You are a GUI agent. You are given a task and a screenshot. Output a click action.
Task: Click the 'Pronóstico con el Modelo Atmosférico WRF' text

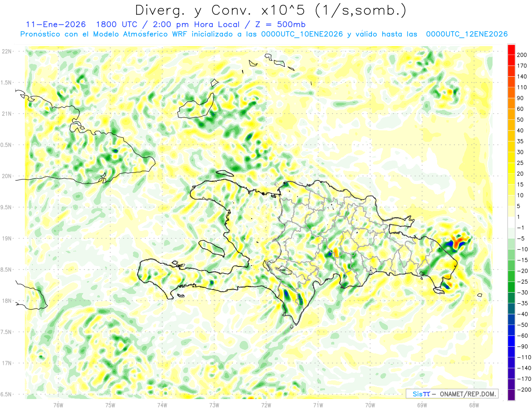[105, 34]
